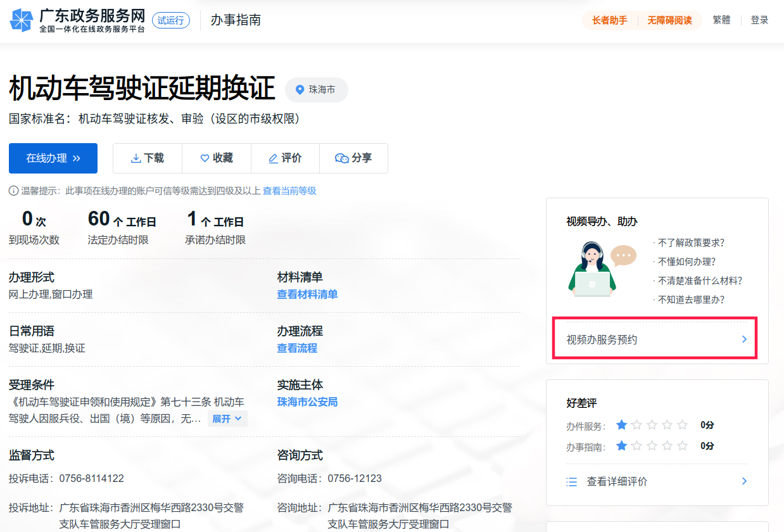
Task: Click the third star of 办事指南 rating
Action: 652,446
